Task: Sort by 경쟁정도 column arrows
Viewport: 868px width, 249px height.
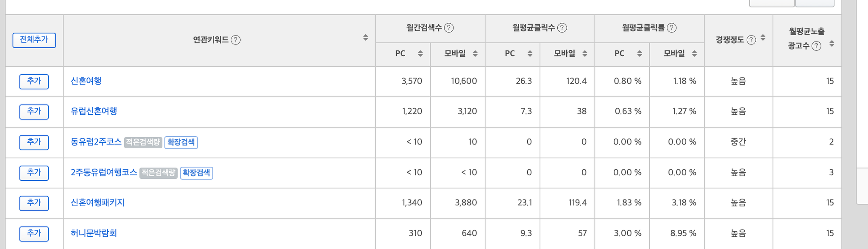Action: click(x=763, y=38)
